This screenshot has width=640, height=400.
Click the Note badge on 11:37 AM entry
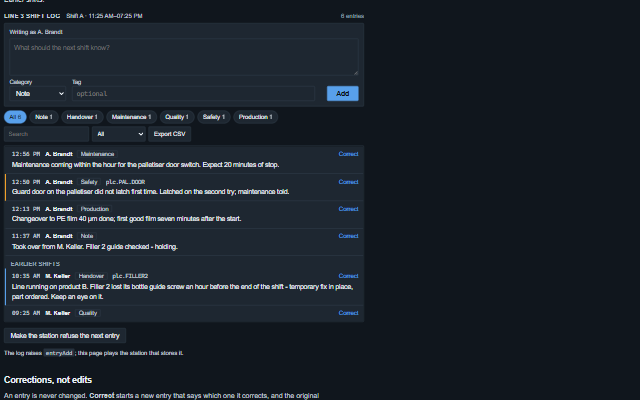click(x=87, y=236)
